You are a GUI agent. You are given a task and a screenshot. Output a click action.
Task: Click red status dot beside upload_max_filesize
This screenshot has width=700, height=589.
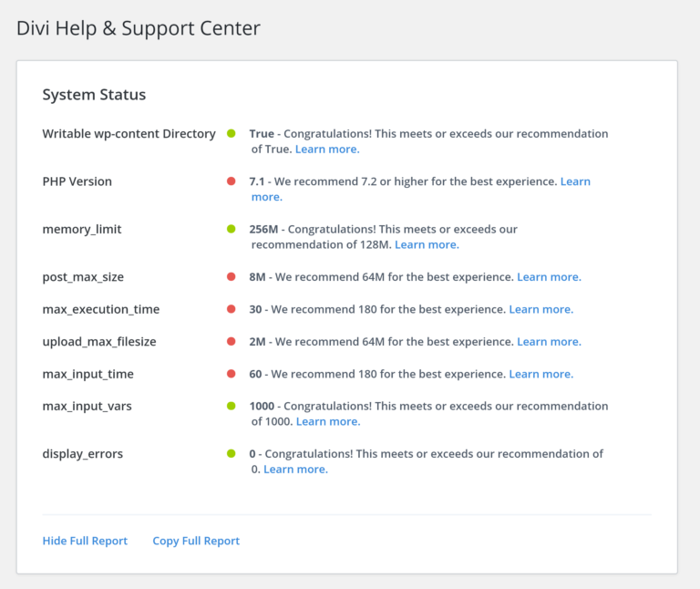(232, 342)
